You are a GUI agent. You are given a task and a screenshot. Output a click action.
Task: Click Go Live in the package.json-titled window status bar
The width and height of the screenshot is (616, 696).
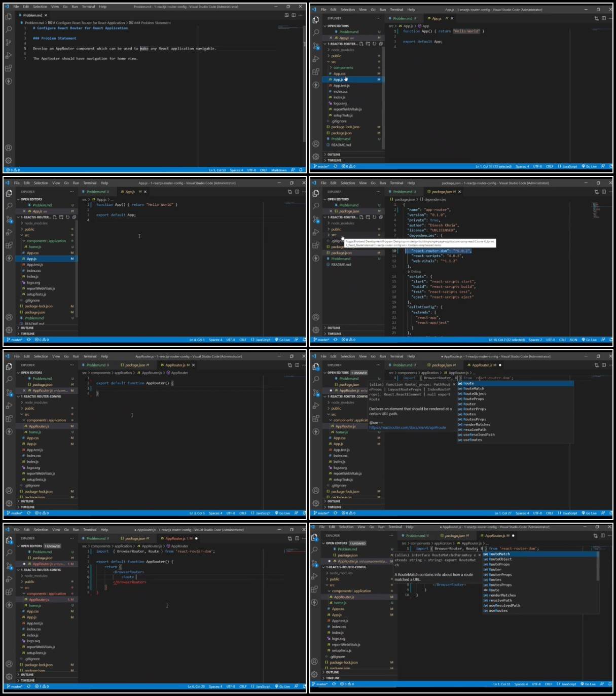point(590,340)
